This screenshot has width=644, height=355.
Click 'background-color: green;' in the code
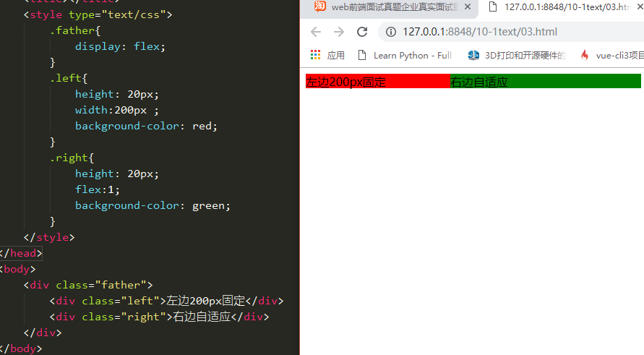(153, 205)
